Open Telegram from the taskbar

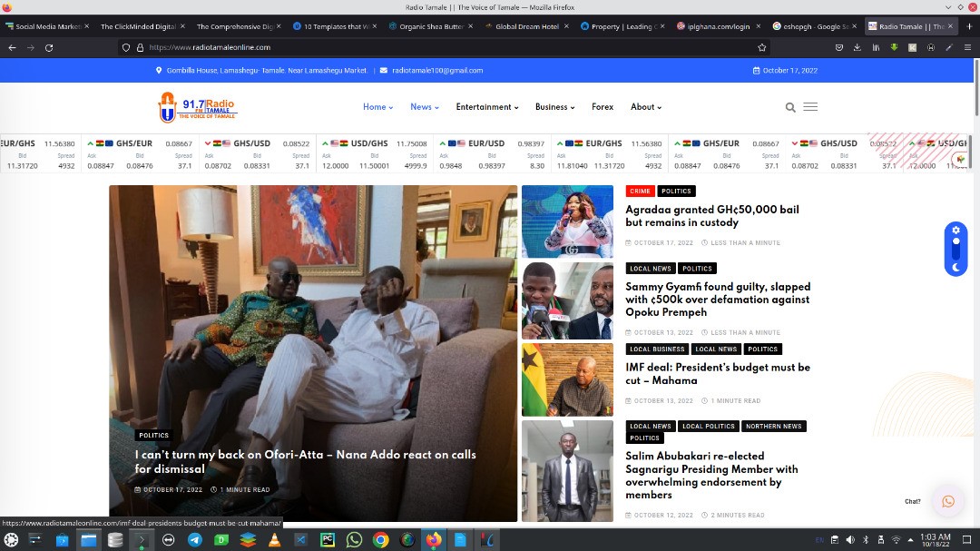[194, 540]
